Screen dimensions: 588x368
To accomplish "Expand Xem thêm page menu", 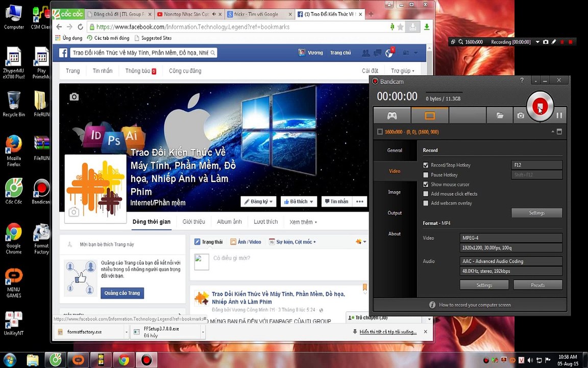I will 303,222.
